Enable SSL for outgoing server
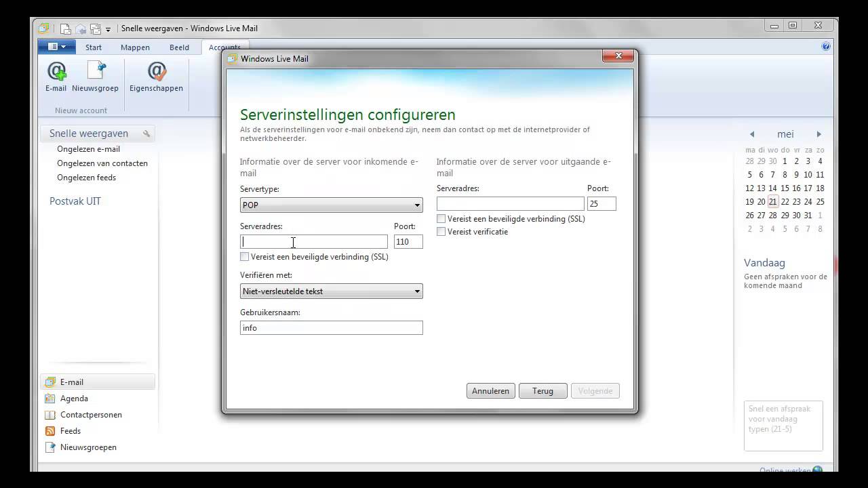868x488 pixels. coord(441,219)
